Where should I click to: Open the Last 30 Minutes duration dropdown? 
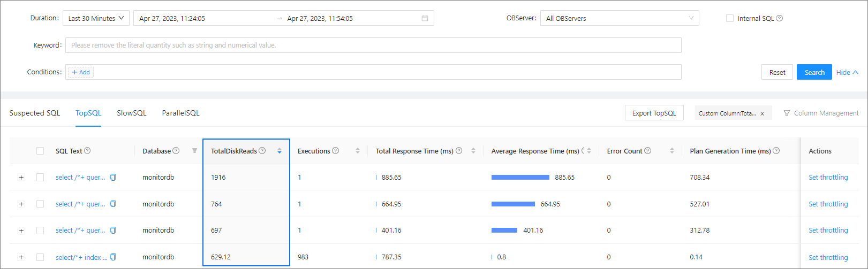pyautogui.click(x=96, y=18)
